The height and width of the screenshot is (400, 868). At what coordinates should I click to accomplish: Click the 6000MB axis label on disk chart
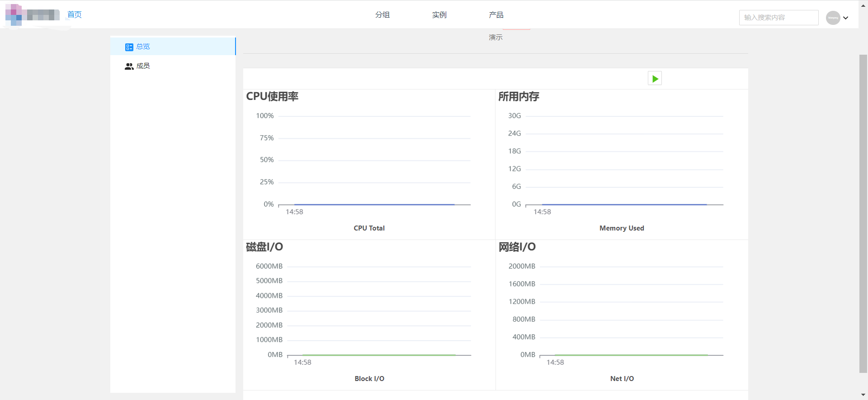click(x=269, y=266)
